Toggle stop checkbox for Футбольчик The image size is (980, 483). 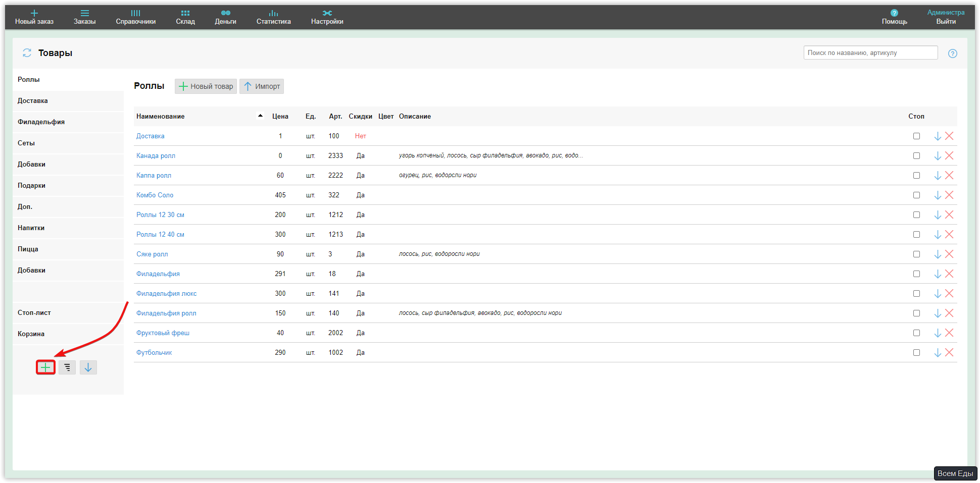coord(916,352)
